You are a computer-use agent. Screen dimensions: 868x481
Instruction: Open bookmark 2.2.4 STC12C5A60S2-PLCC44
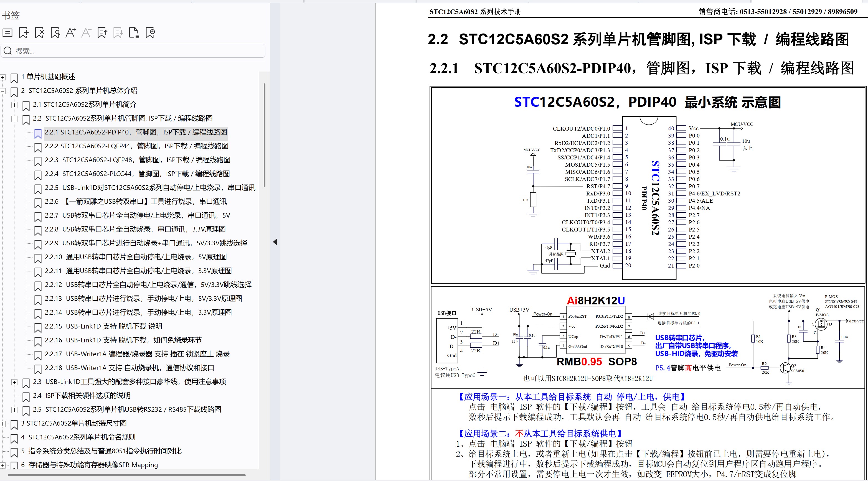[137, 174]
